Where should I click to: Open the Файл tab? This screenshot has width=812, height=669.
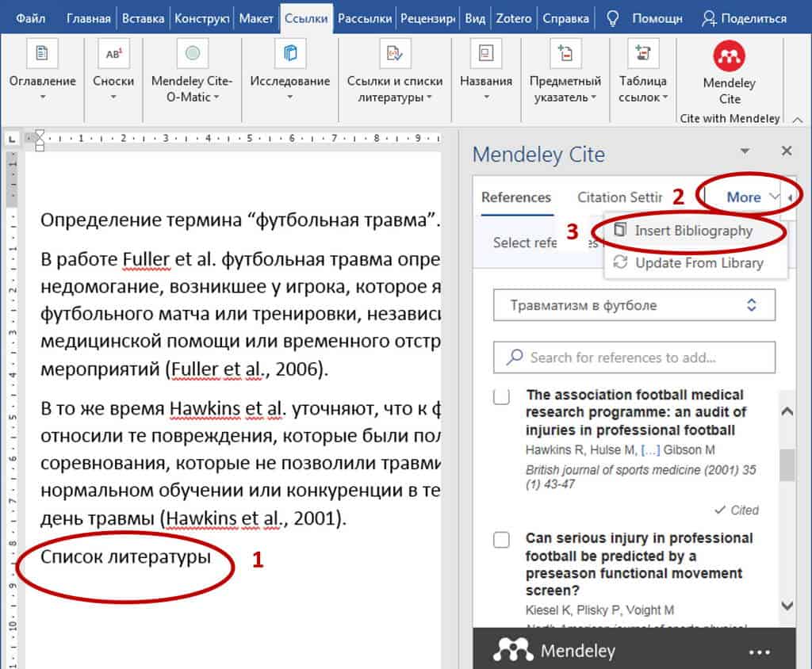tap(31, 19)
